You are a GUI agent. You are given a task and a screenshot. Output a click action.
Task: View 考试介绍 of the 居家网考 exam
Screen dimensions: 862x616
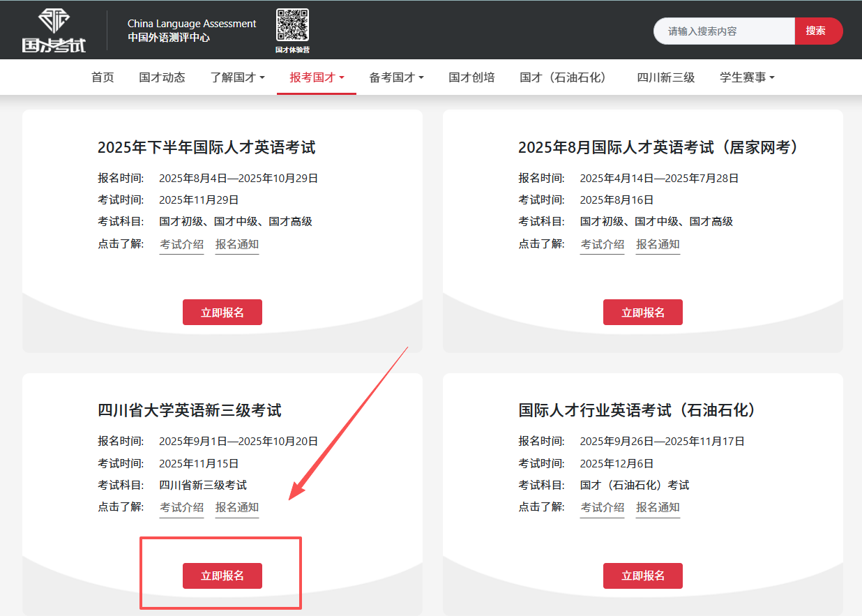(601, 244)
